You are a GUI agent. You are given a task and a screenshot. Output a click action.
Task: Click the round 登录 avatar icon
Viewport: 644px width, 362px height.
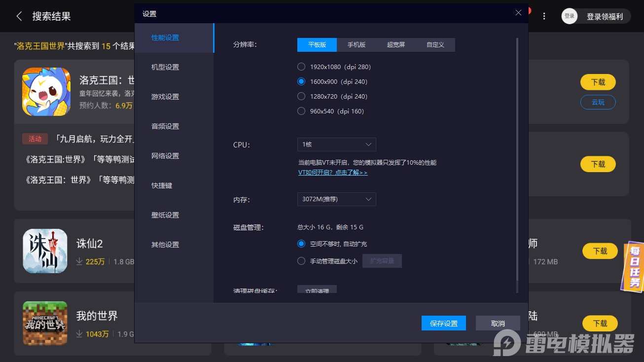(x=569, y=16)
